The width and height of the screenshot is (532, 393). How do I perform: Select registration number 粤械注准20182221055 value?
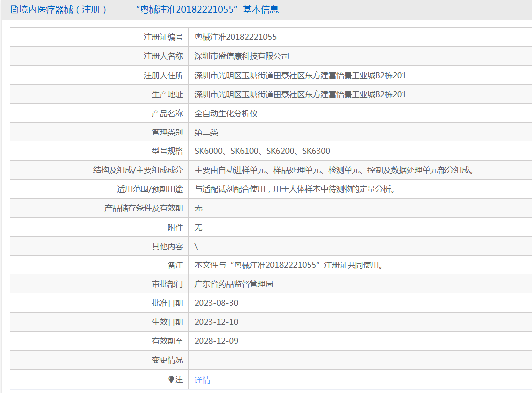(x=235, y=37)
